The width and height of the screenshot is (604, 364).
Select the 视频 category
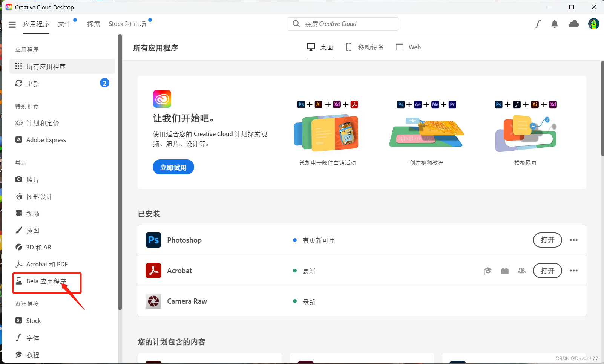coord(62,213)
